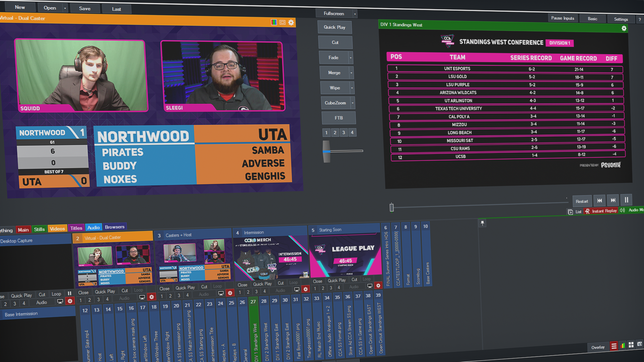Toggle Loop on the Desktop Capture input
The width and height of the screenshot is (644, 362).
56,294
